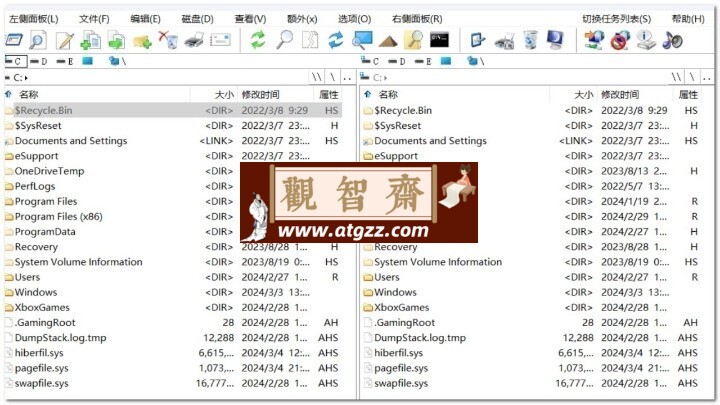Click the edit file pencil icon

(x=65, y=40)
